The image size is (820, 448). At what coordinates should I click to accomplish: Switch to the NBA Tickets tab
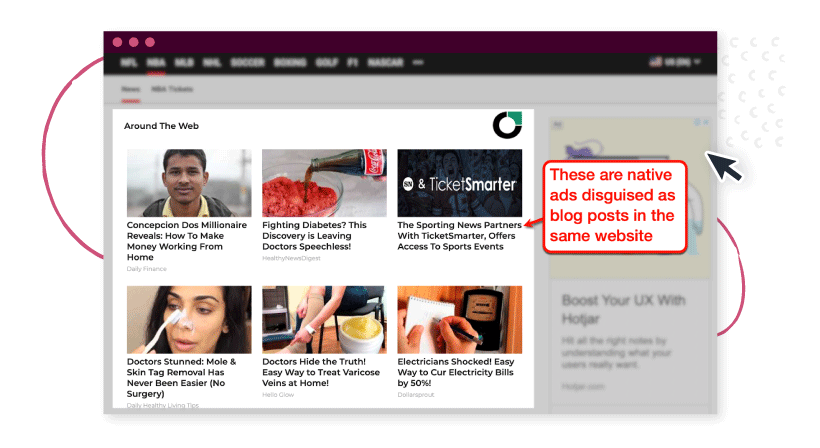click(x=172, y=89)
